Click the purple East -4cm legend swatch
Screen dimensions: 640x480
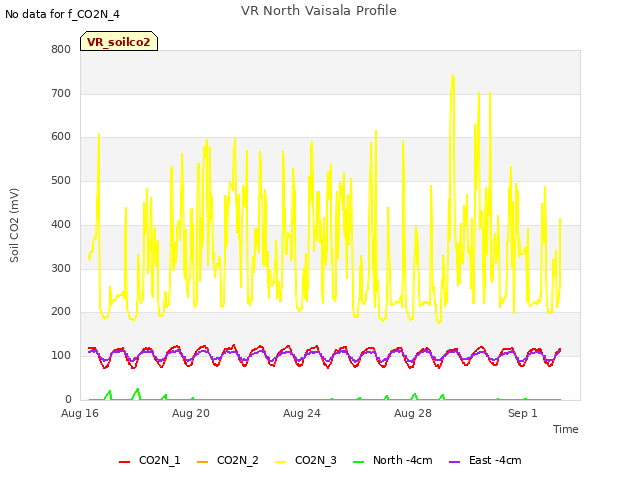[454, 462]
